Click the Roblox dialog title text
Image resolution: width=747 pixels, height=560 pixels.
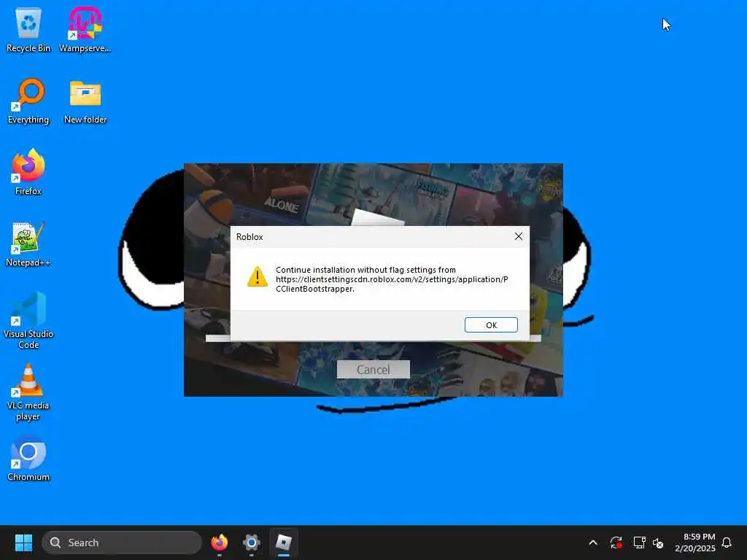point(249,237)
